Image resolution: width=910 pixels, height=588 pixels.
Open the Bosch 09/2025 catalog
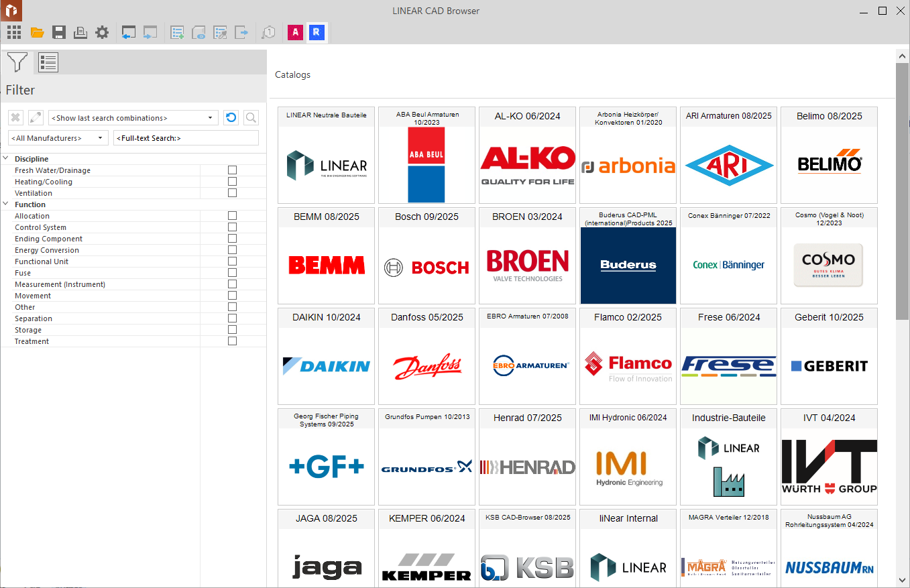coord(427,255)
